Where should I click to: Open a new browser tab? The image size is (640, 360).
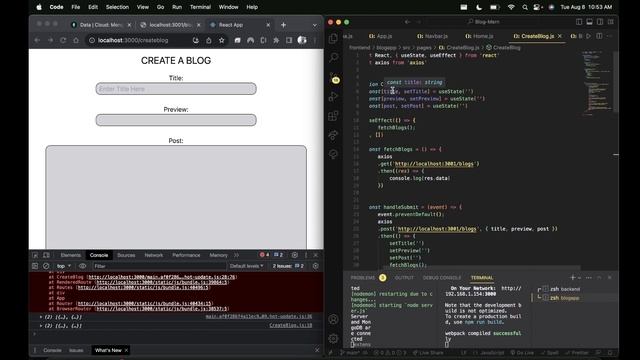coord(283,25)
